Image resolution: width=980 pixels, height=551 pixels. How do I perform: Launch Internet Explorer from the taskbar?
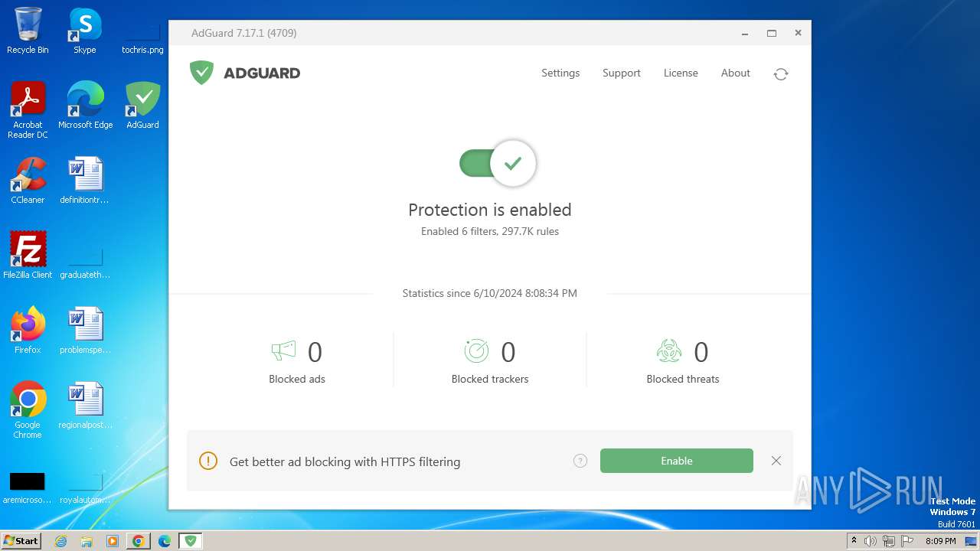60,541
